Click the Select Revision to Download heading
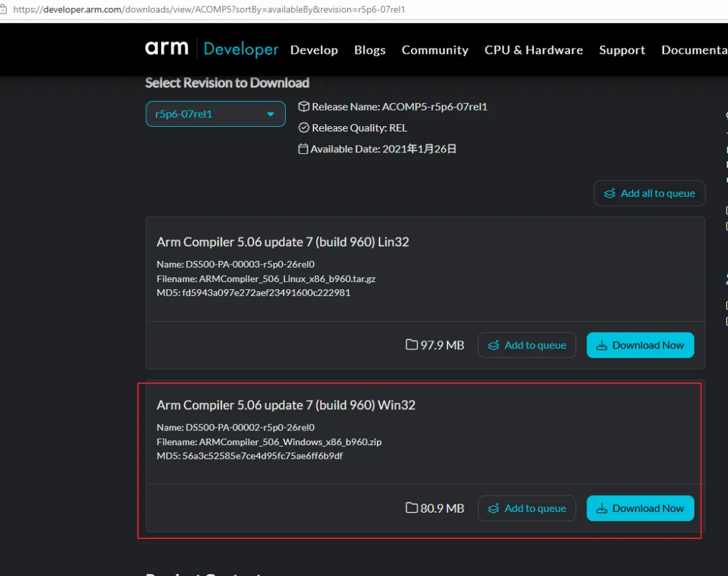This screenshot has height=576, width=728. [227, 83]
